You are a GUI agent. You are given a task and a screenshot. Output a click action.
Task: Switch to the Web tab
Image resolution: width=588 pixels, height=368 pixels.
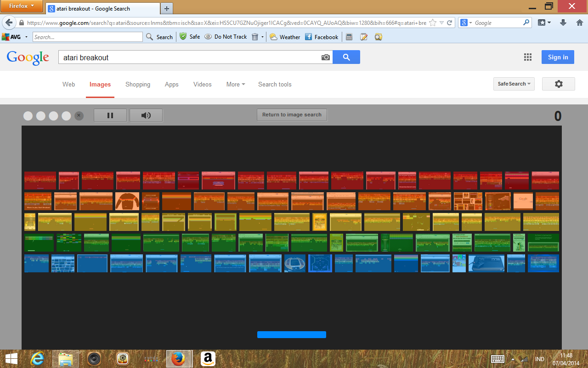(x=69, y=85)
